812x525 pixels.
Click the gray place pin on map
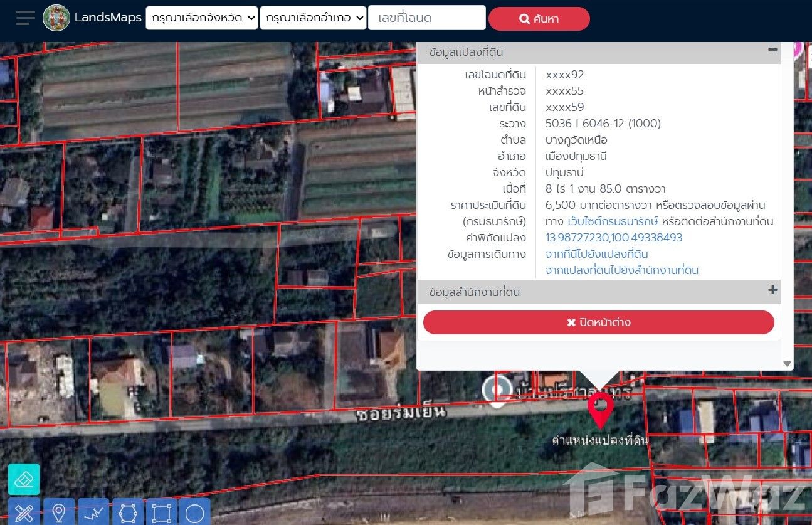tap(497, 390)
